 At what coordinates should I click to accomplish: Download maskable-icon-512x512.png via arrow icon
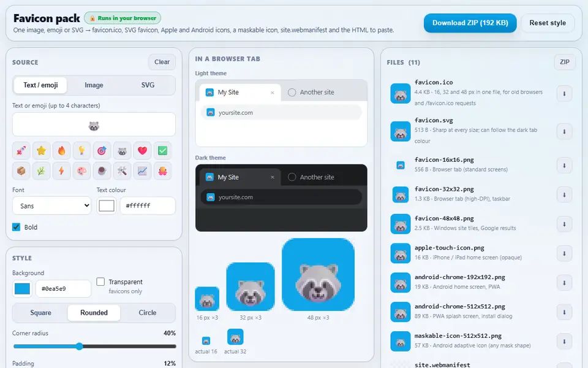[x=564, y=341]
